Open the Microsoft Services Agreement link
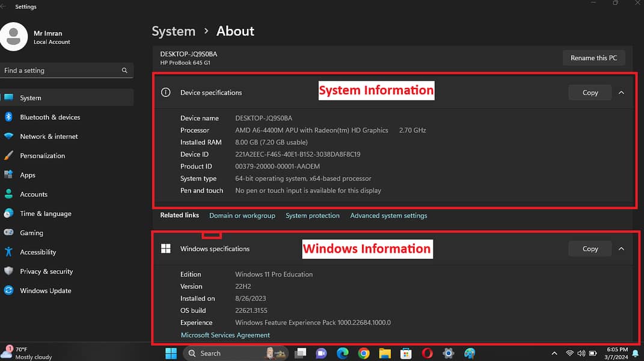644x361 pixels. click(225, 335)
